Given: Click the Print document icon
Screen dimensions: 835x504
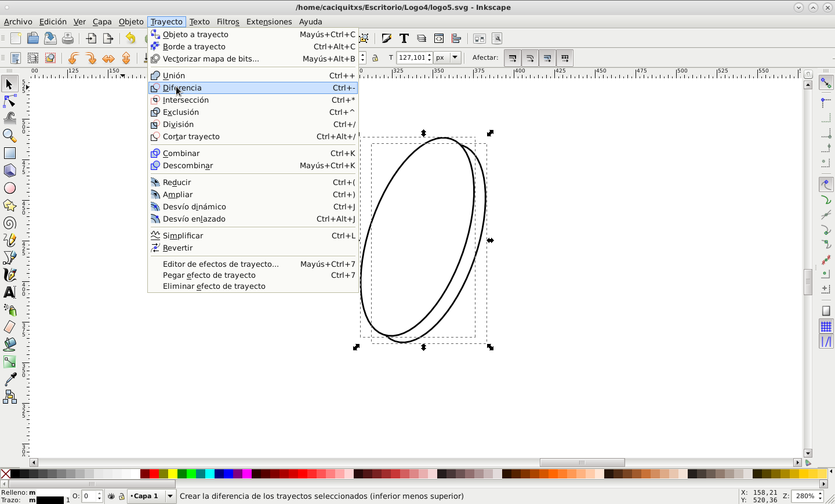Looking at the screenshot, I should [x=68, y=38].
